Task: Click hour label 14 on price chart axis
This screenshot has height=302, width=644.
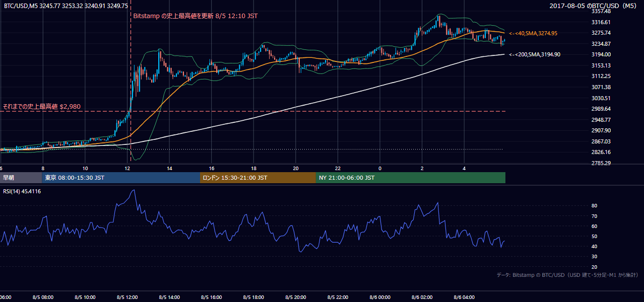Action: coord(170,168)
